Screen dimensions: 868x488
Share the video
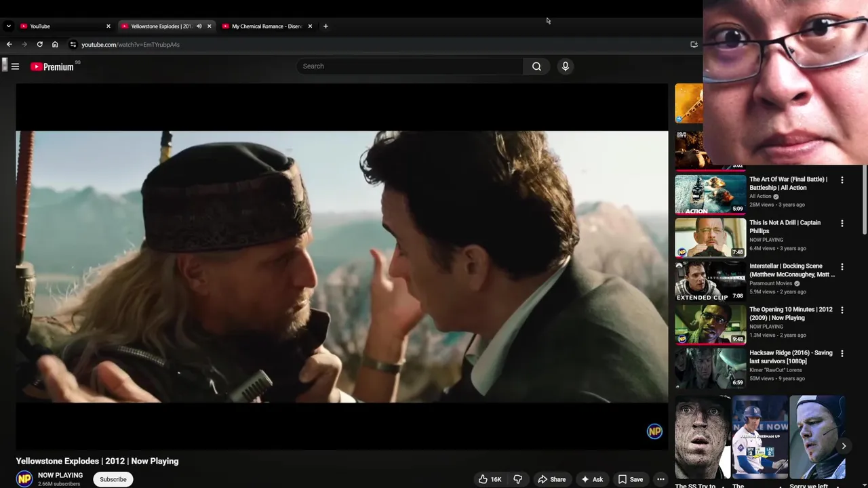click(x=551, y=479)
